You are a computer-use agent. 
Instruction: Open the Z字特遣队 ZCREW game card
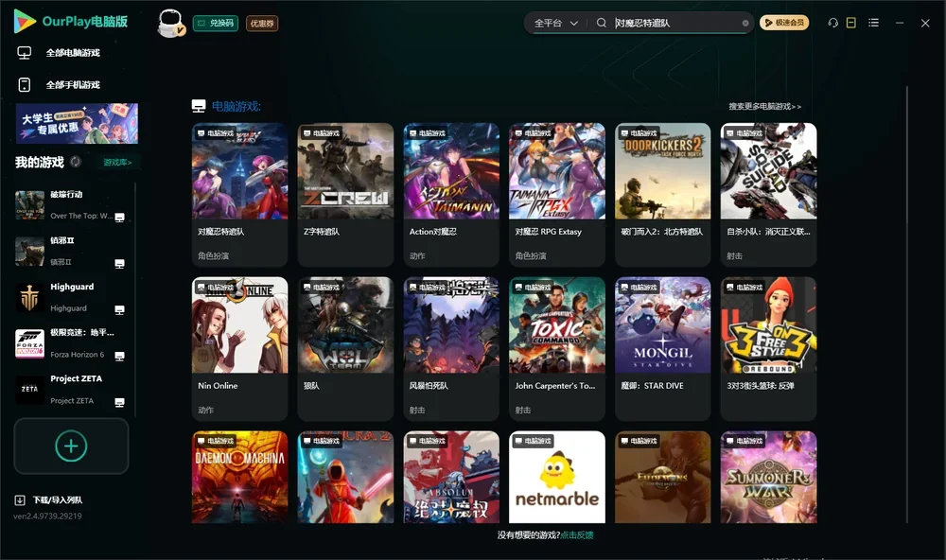[345, 194]
